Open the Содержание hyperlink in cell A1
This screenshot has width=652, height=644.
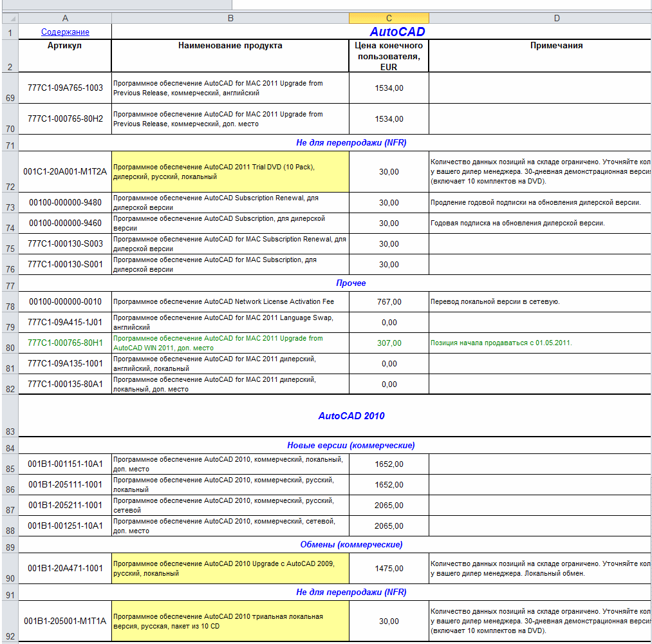pyautogui.click(x=65, y=32)
